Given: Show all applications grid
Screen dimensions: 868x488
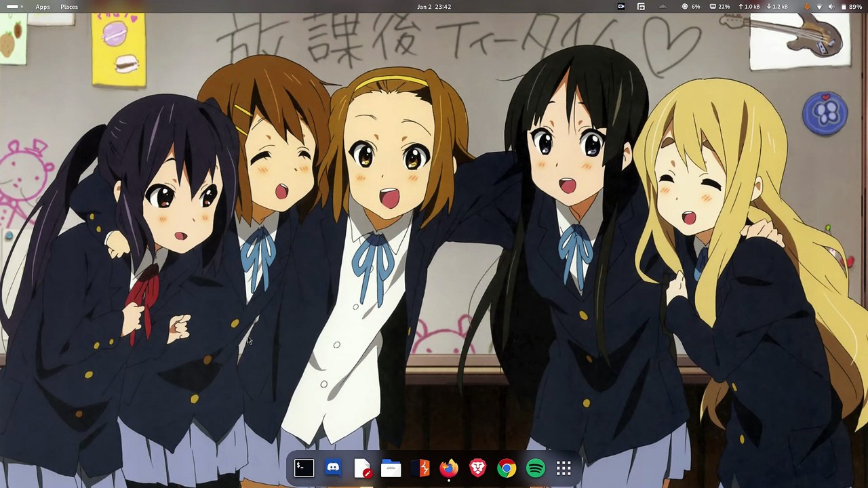Looking at the screenshot, I should click(x=564, y=468).
